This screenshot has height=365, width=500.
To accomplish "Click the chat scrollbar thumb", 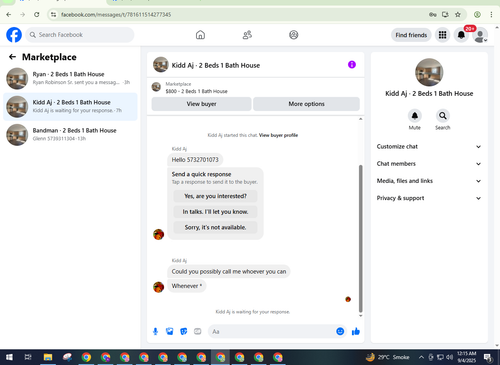I will pos(360,238).
